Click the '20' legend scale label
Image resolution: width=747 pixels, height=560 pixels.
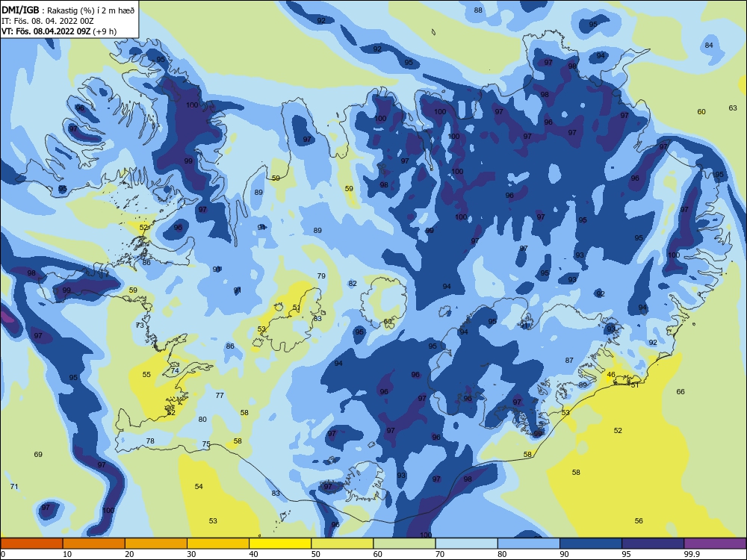pyautogui.click(x=129, y=554)
